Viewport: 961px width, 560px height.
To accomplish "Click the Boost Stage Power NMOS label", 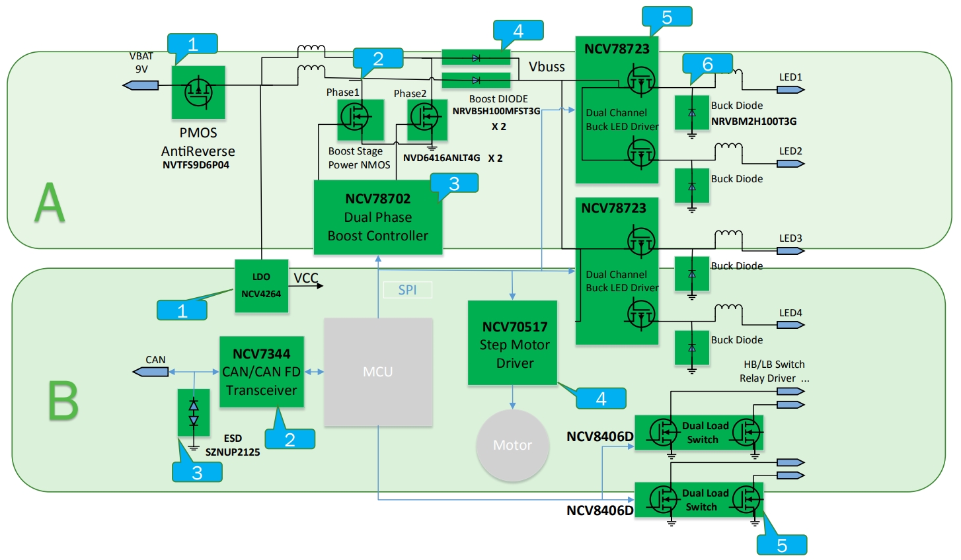I will pyautogui.click(x=359, y=158).
